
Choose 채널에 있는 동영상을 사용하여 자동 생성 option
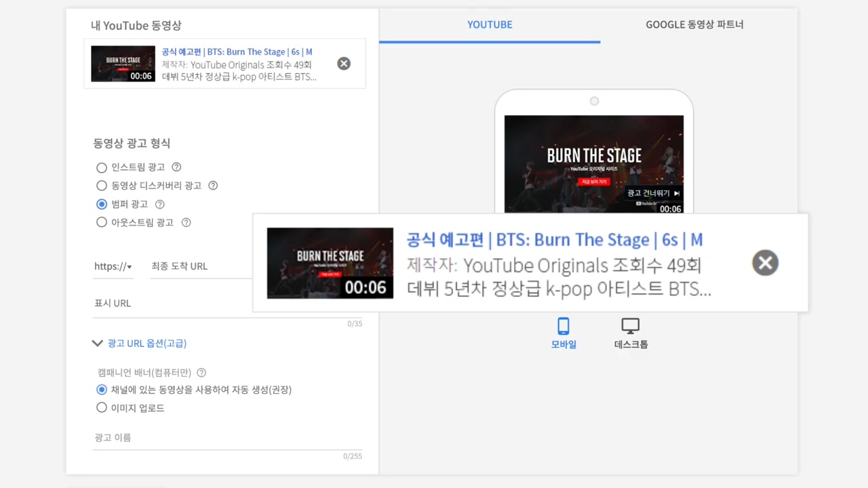click(x=102, y=390)
